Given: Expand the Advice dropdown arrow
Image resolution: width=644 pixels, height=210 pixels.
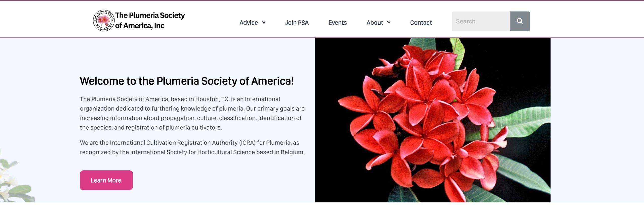Looking at the screenshot, I should pos(264,23).
